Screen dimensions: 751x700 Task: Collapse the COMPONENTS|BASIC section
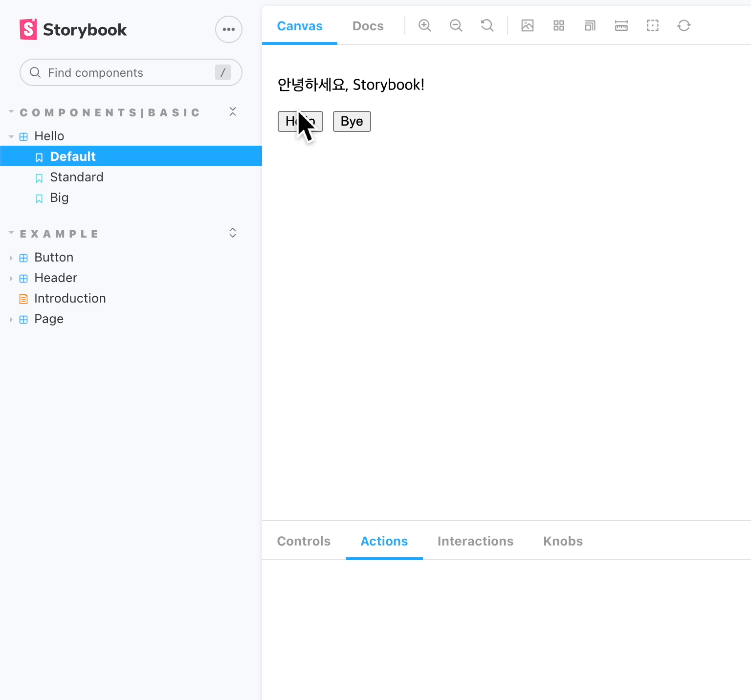pos(11,112)
